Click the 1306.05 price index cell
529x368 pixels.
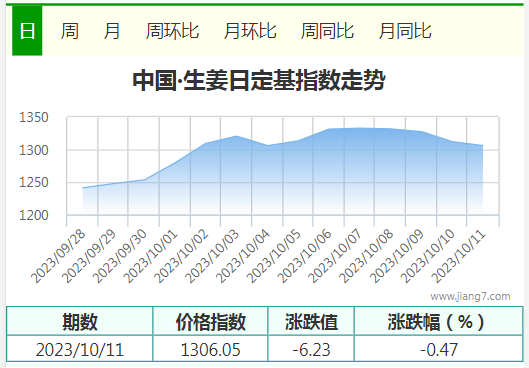[211, 349]
